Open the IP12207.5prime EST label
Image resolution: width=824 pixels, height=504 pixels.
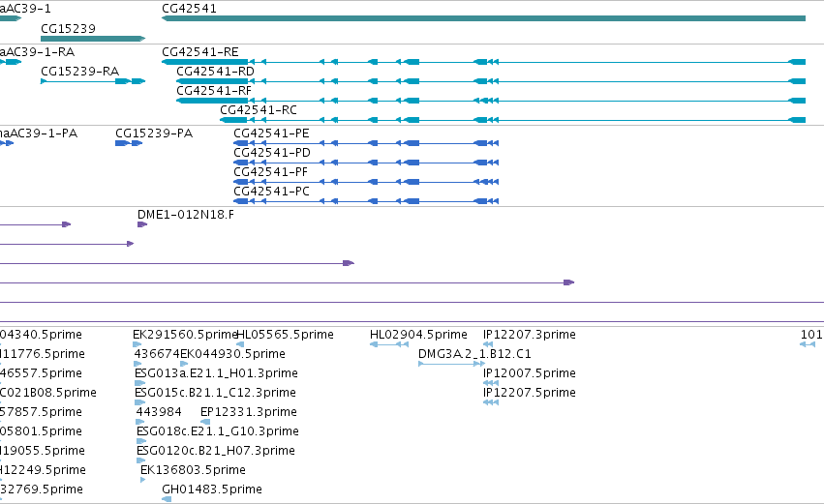tap(530, 393)
